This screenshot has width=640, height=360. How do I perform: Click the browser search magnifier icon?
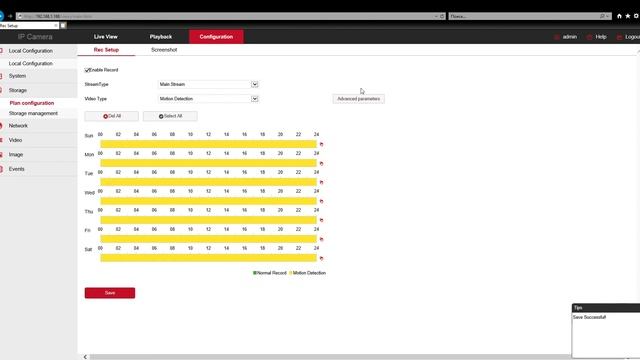(x=602, y=16)
